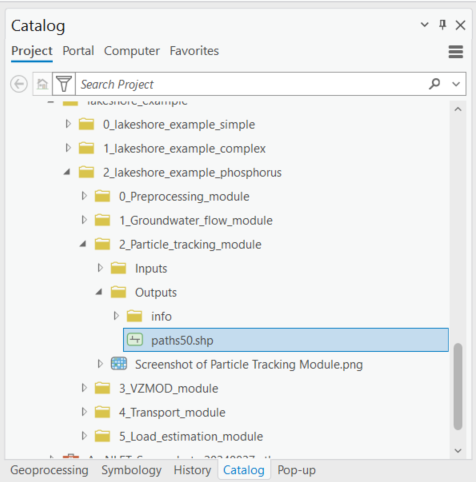Click the 2_Particle_tracking_module folder icon
The height and width of the screenshot is (482, 476).
click(x=102, y=244)
